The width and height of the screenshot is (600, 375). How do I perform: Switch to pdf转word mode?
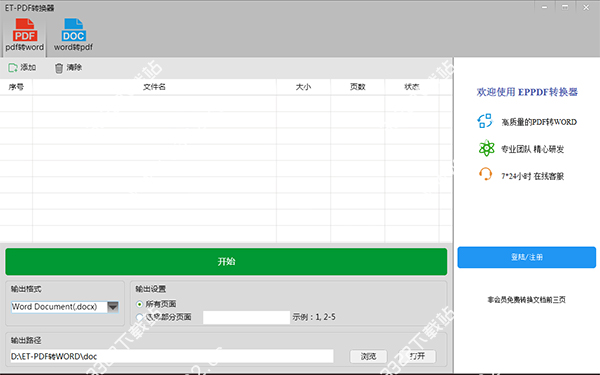click(x=24, y=35)
